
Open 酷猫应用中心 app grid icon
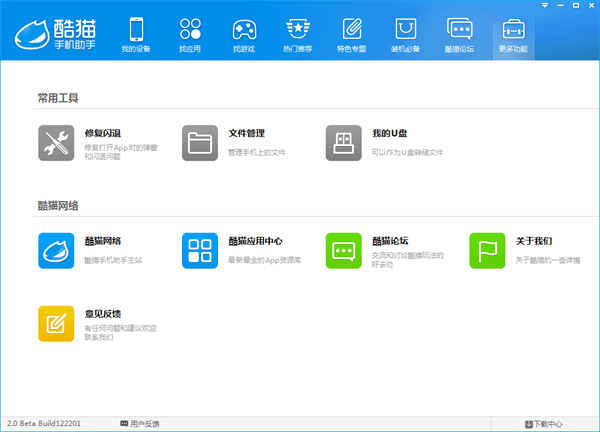[200, 251]
